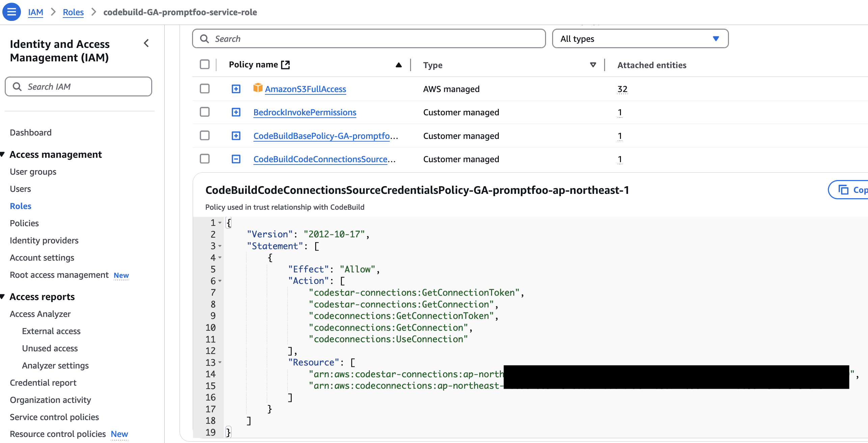Image resolution: width=868 pixels, height=443 pixels.
Task: Expand BedrockInvokePermissions policy details
Action: click(x=236, y=112)
